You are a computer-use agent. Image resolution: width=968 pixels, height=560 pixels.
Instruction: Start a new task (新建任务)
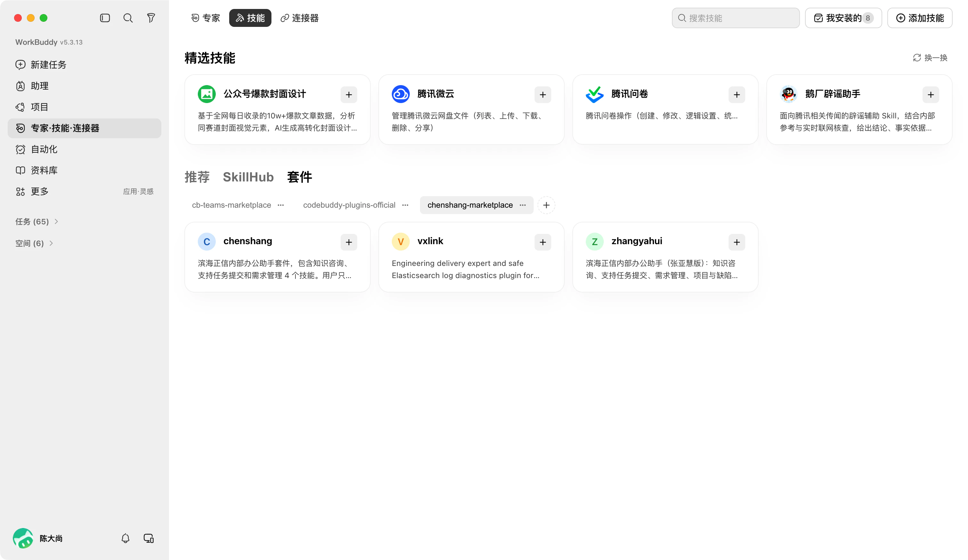coord(85,65)
